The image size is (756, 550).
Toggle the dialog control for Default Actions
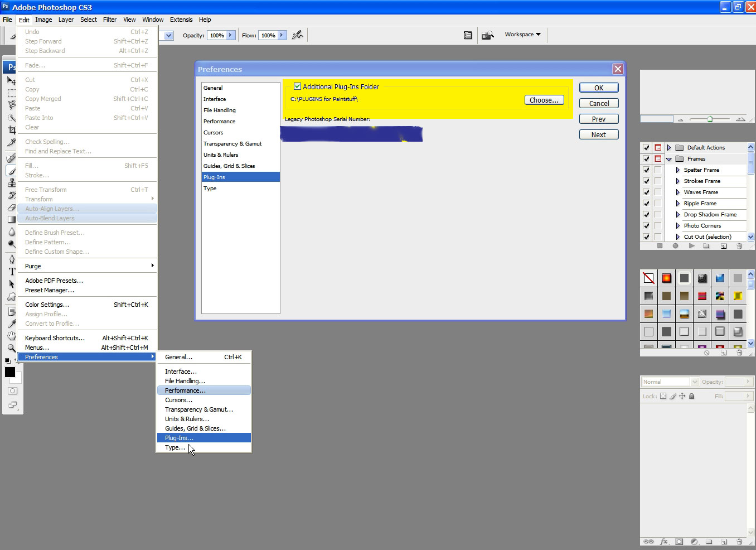(658, 148)
